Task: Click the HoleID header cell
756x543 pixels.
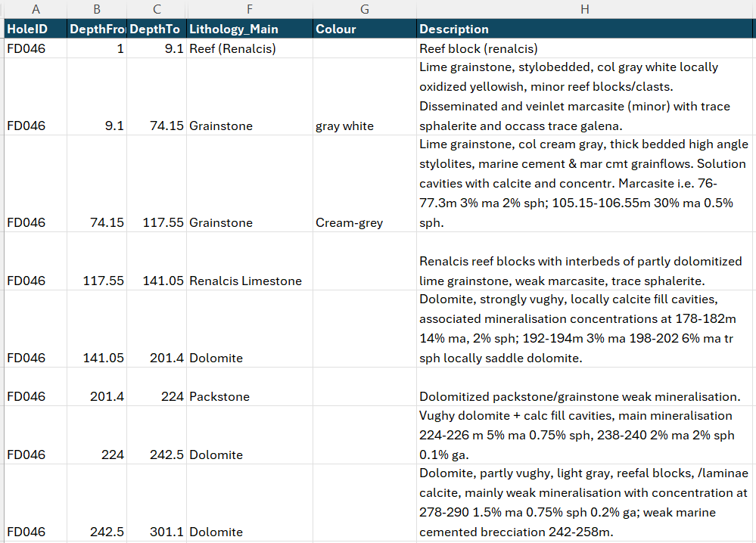Action: click(x=36, y=29)
